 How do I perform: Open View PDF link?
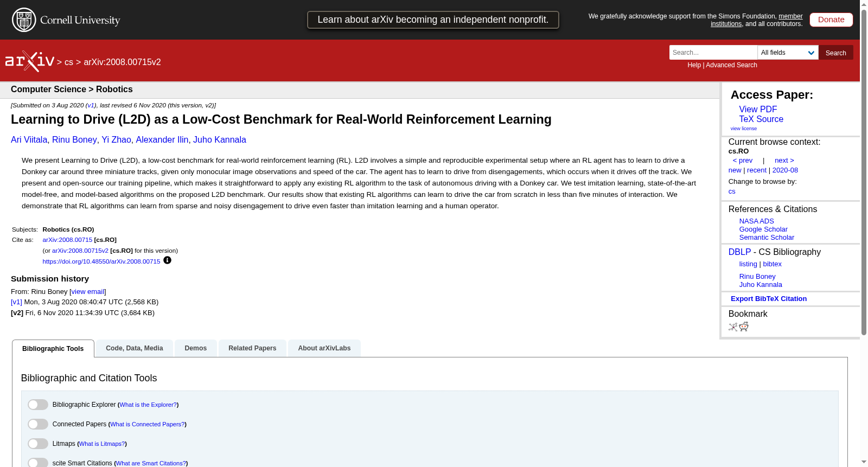click(758, 109)
